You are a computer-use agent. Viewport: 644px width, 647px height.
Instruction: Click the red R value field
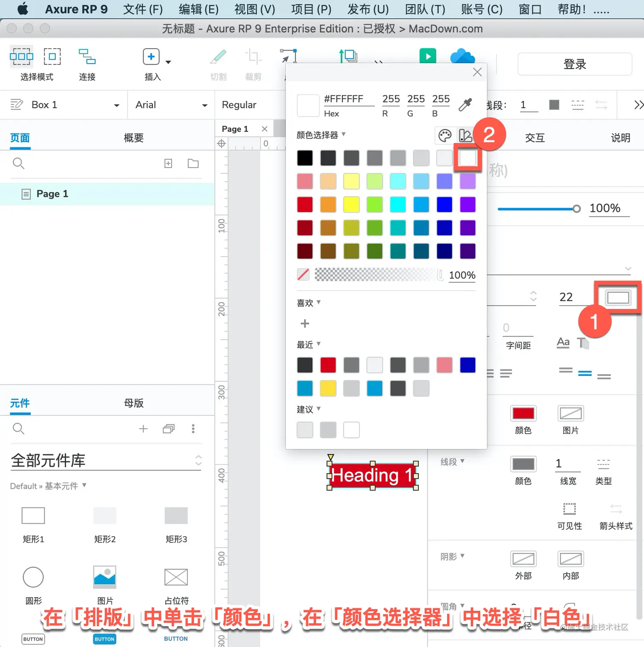click(x=391, y=99)
